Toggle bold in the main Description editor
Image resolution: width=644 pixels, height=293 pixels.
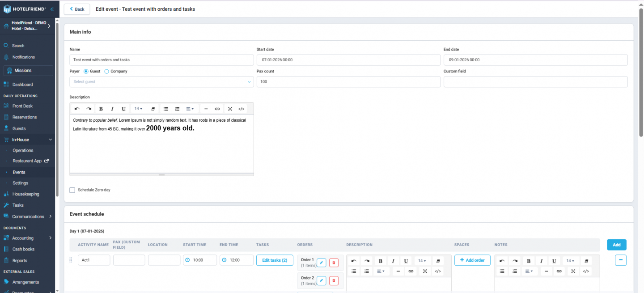coord(101,109)
